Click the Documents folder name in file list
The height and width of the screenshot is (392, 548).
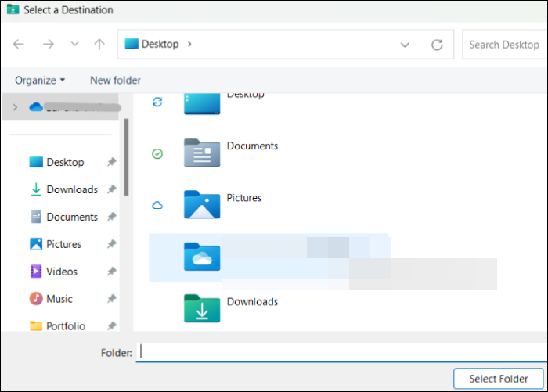click(252, 146)
